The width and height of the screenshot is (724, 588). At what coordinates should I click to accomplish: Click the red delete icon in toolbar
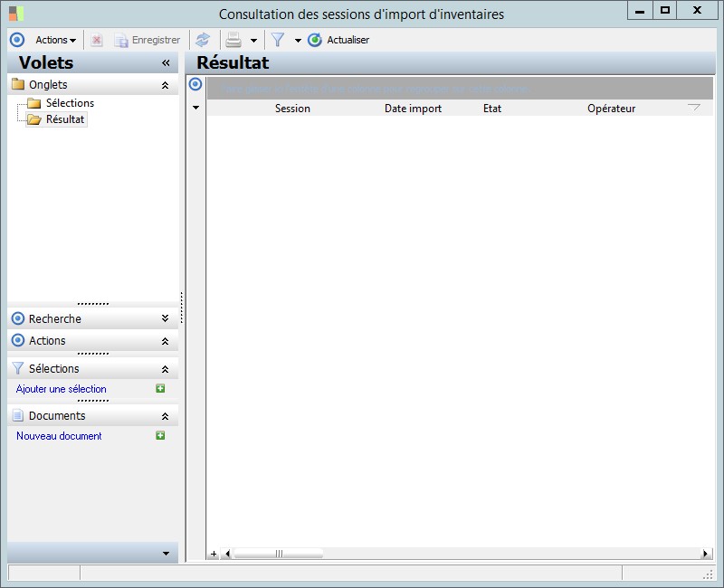(97, 40)
